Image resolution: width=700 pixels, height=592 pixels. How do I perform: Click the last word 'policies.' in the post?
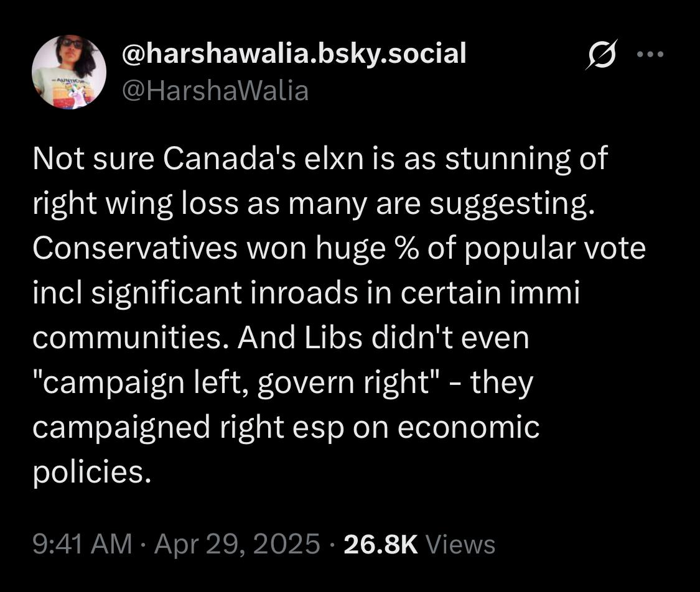pos(90,473)
